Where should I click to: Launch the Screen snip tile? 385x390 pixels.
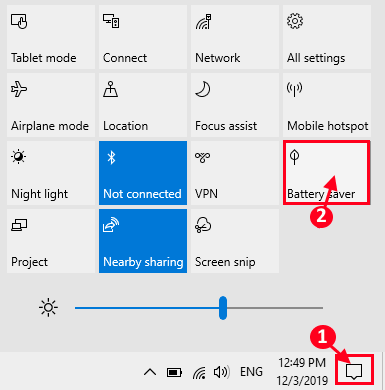click(x=235, y=241)
